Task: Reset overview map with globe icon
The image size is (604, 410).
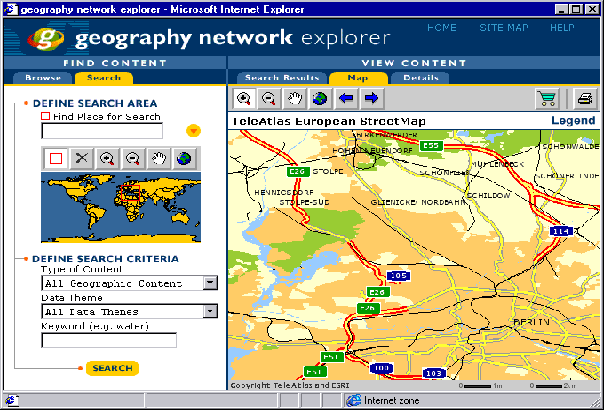Action: (184, 158)
